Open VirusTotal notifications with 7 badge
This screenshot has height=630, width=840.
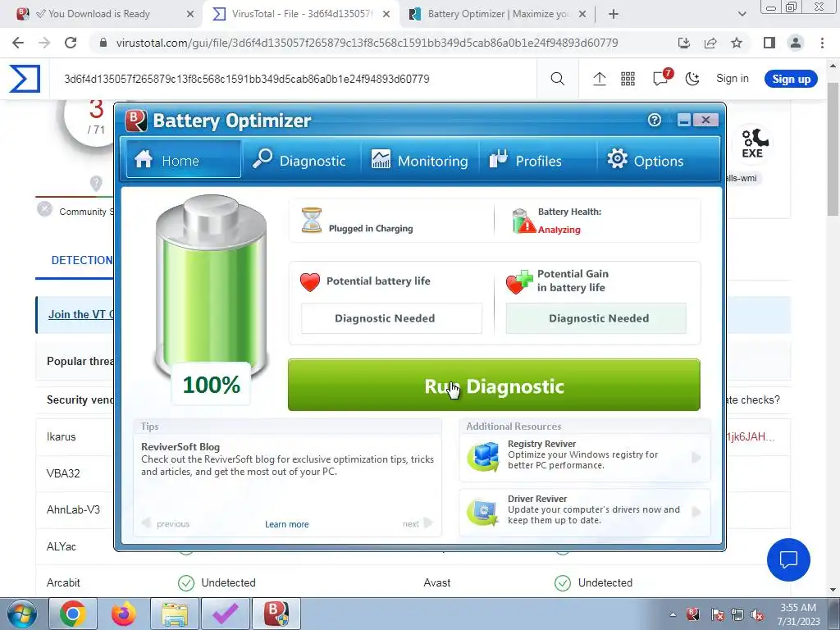coord(662,78)
